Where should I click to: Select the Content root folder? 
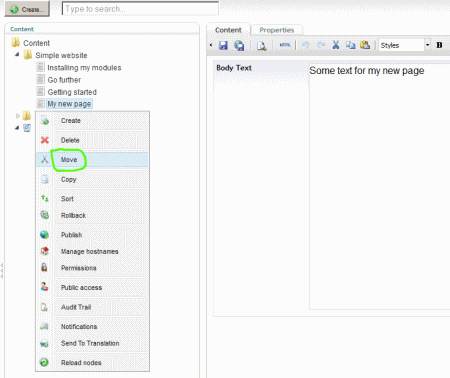[36, 43]
